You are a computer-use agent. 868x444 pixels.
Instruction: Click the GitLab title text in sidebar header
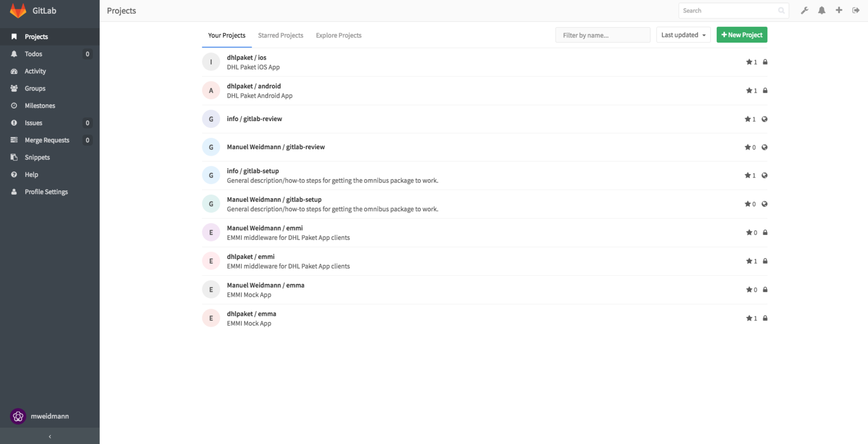tap(44, 11)
